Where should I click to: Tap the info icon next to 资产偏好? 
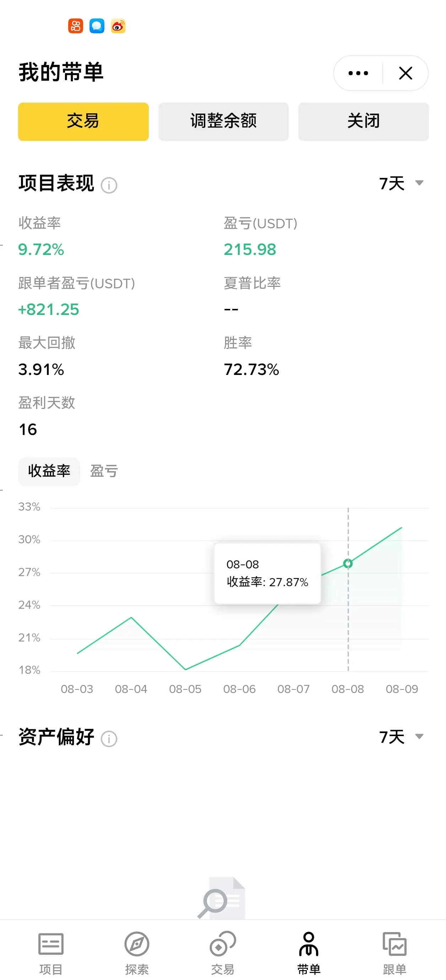109,739
